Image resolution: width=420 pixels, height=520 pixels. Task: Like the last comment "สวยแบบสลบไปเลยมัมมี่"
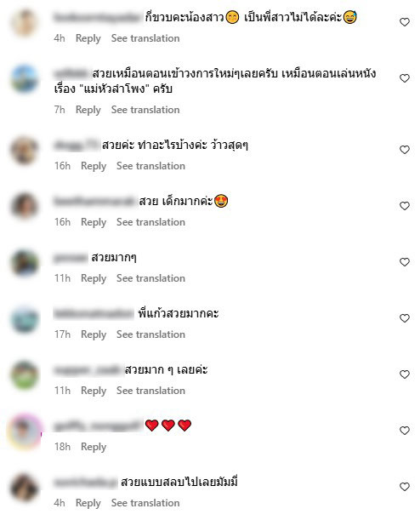click(405, 487)
